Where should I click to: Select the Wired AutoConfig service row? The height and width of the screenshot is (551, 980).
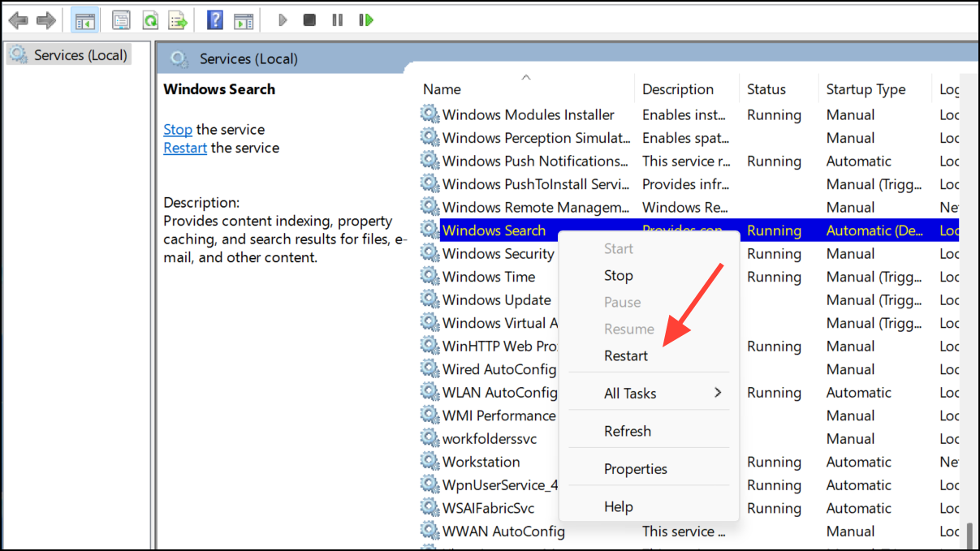689,369
